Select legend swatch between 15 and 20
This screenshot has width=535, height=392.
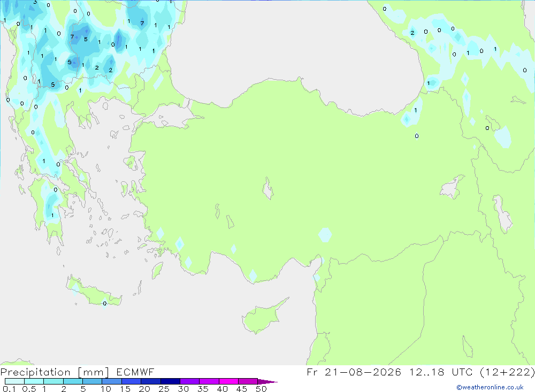tap(132, 381)
